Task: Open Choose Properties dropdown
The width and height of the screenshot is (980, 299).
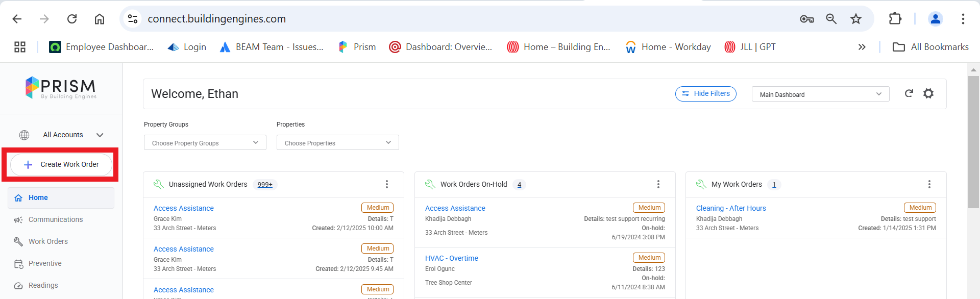Action: 337,143
